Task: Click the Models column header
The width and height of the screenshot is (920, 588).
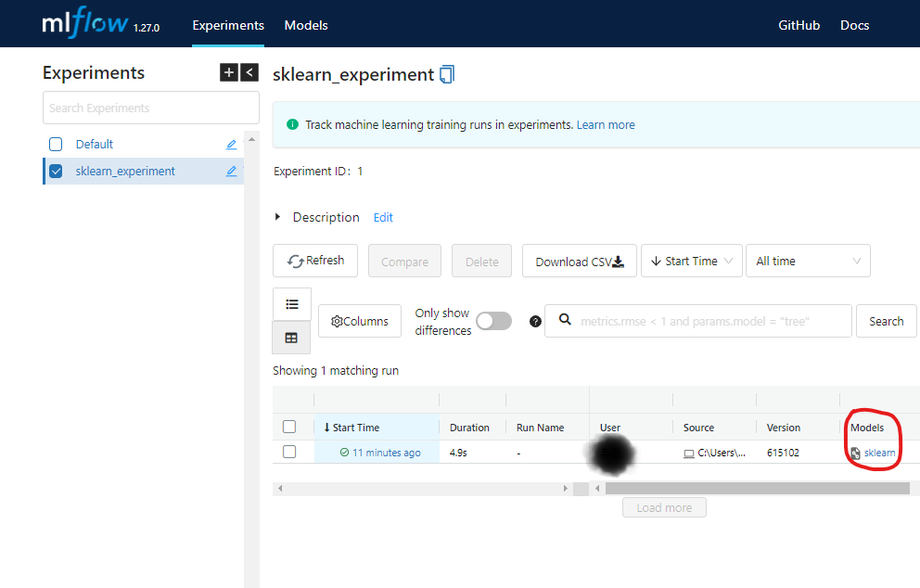Action: [867, 428]
